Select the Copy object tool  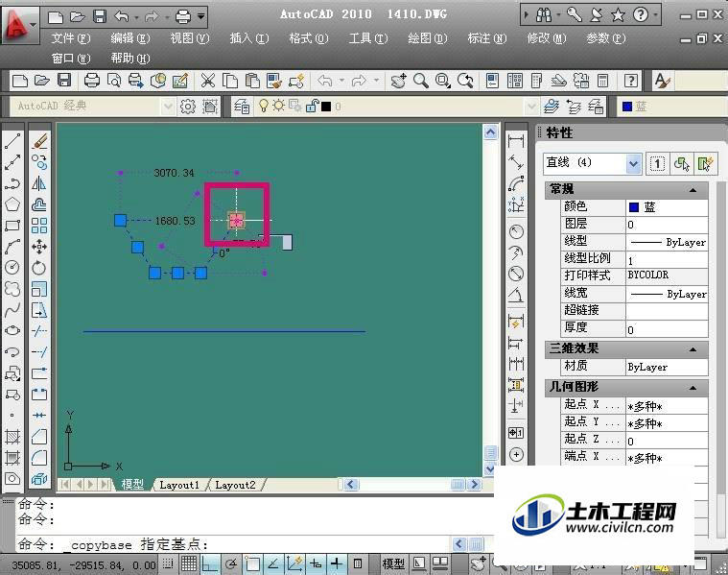[x=39, y=162]
